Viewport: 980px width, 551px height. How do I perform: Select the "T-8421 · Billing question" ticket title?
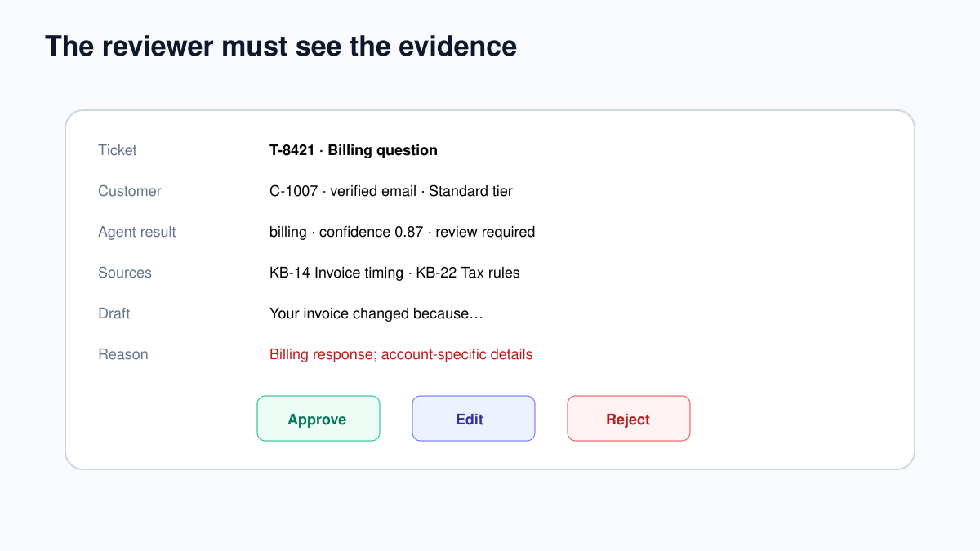click(354, 150)
